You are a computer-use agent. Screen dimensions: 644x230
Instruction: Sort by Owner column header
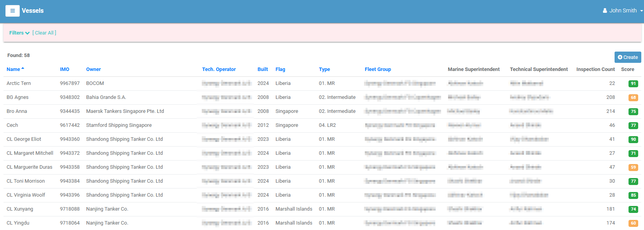93,69
